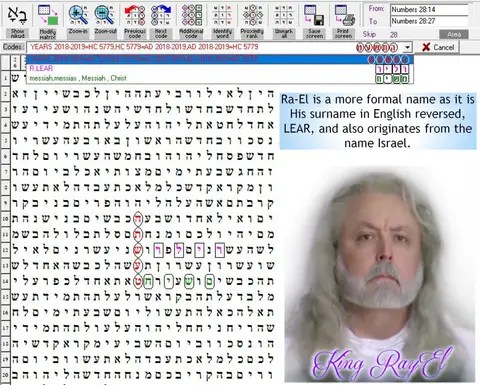Viewport: 480px width, 385px height.
Task: Click row number 9 in the matrix margin
Action: point(5,203)
